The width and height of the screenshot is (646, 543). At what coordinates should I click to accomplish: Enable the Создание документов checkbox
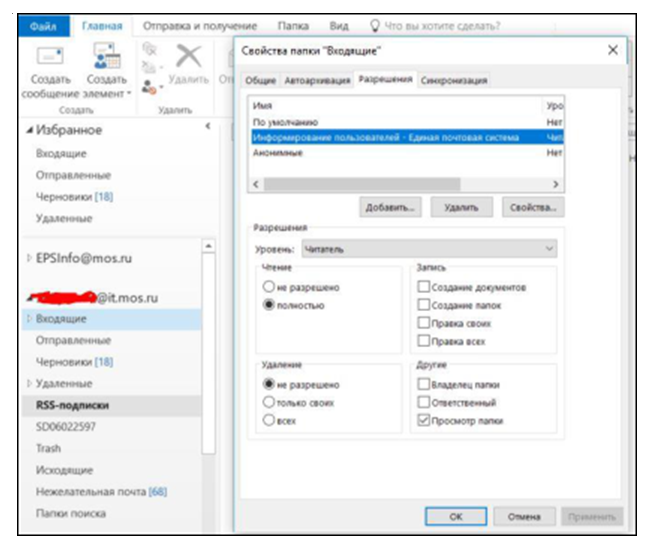tap(424, 288)
